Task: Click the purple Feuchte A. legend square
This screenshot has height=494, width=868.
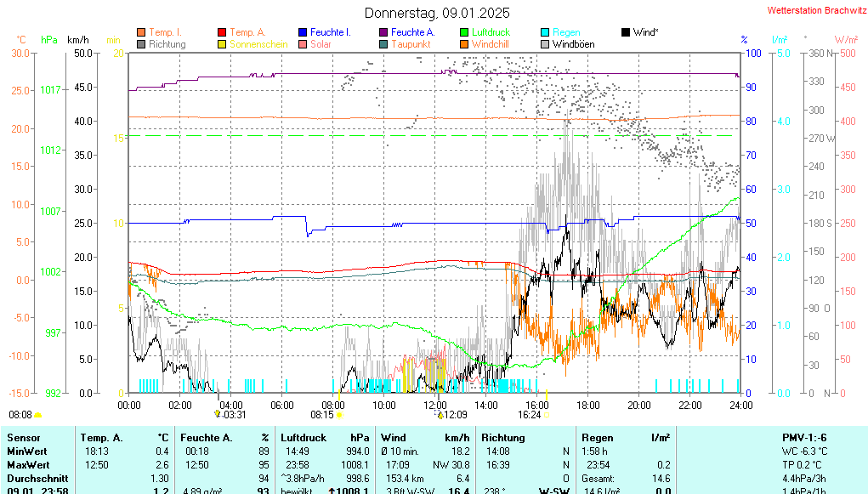Action: 383,32
